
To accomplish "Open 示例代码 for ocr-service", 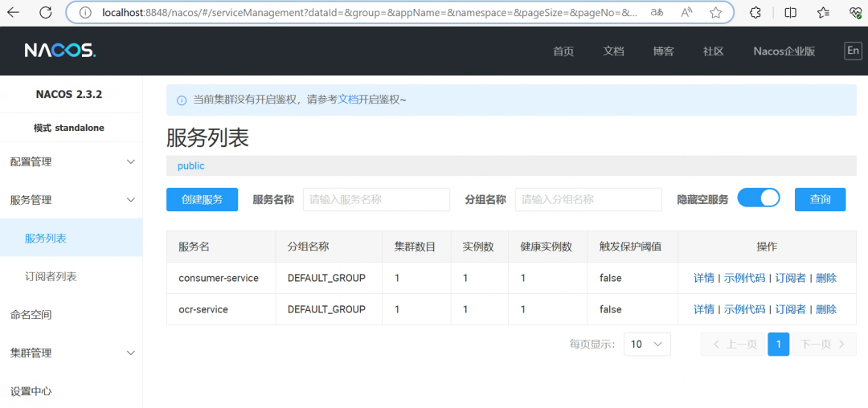I will (x=744, y=309).
